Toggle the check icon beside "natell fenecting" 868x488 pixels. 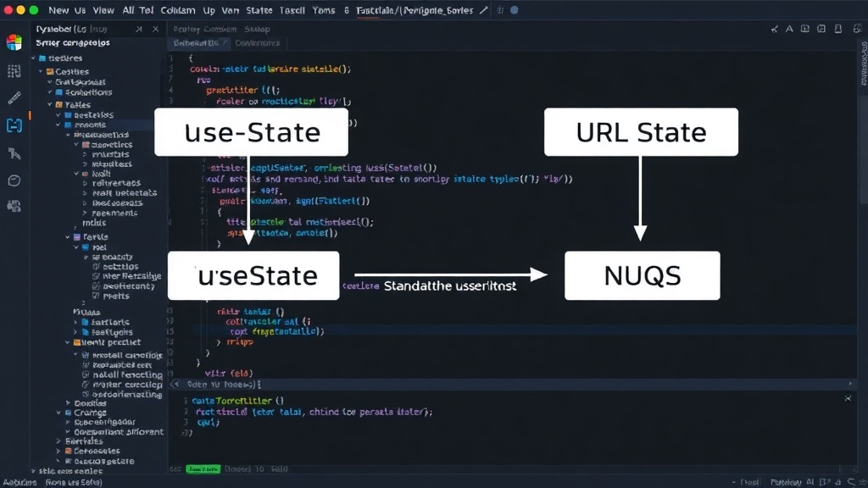(x=86, y=374)
